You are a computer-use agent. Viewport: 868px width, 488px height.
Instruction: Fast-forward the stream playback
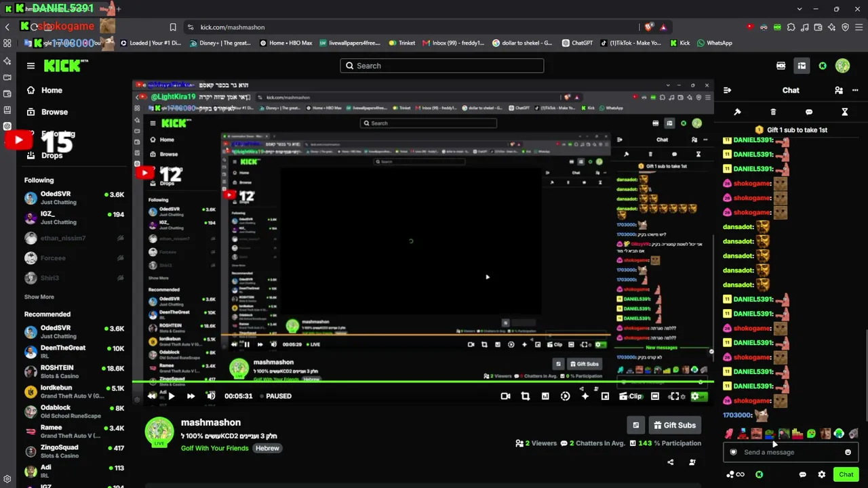coord(191,396)
